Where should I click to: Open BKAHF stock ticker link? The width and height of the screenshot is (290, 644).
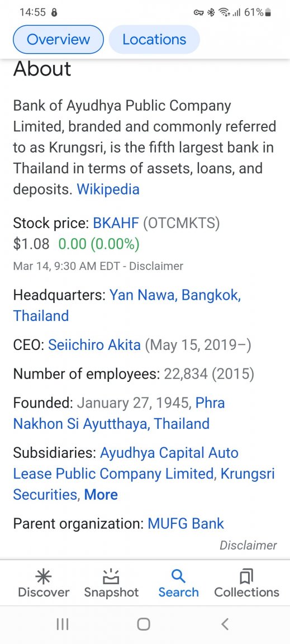(x=116, y=224)
